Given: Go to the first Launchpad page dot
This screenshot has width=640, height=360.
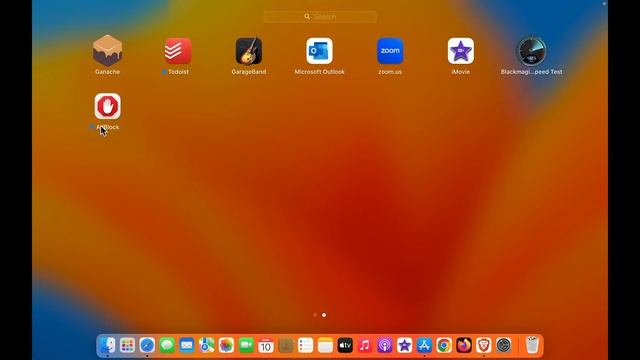Looking at the screenshot, I should coord(315,315).
